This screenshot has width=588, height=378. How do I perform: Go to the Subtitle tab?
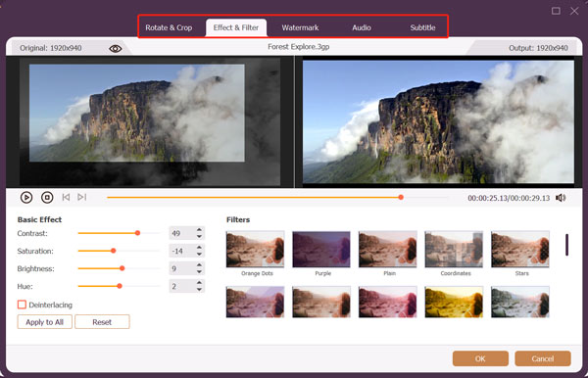422,27
